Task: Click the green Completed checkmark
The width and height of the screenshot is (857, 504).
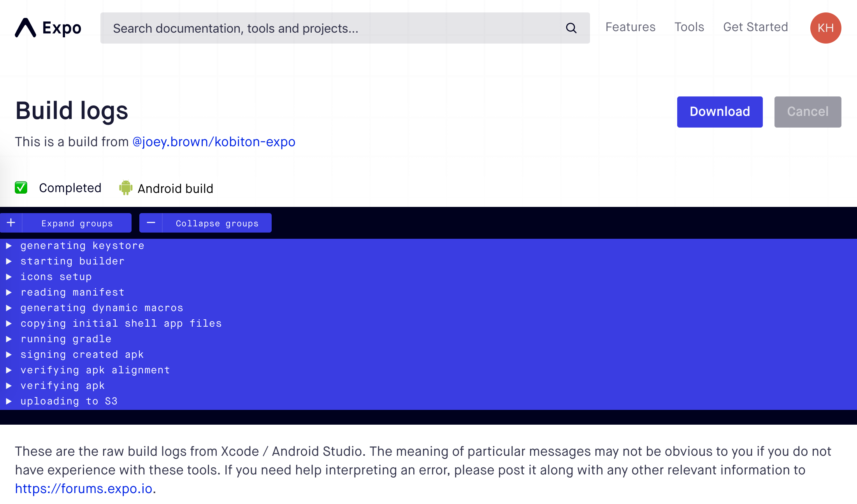Action: coord(21,188)
